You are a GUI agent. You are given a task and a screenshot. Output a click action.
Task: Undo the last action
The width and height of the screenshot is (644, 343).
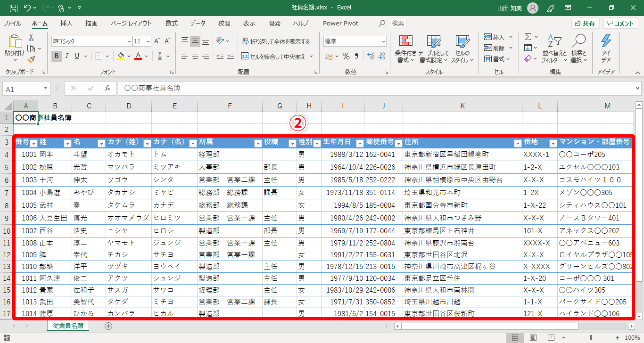tap(27, 8)
